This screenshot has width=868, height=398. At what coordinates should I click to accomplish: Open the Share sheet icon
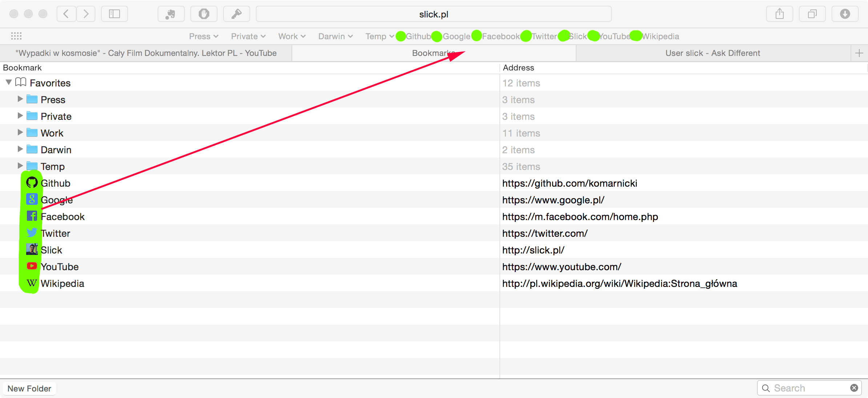point(779,14)
